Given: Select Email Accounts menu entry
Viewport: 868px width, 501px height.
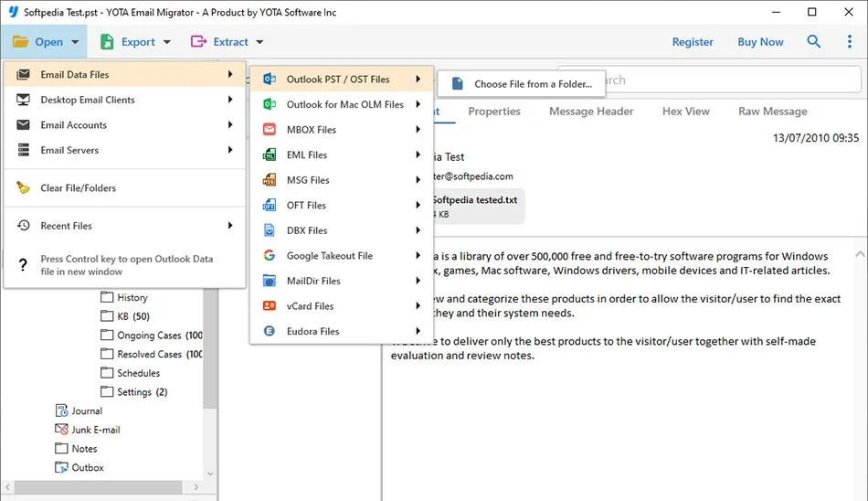Looking at the screenshot, I should point(124,124).
